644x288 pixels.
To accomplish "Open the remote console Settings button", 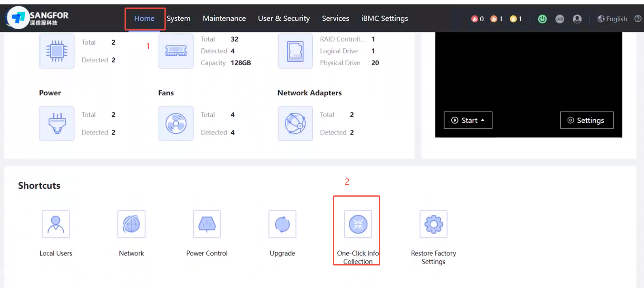I will [x=587, y=120].
